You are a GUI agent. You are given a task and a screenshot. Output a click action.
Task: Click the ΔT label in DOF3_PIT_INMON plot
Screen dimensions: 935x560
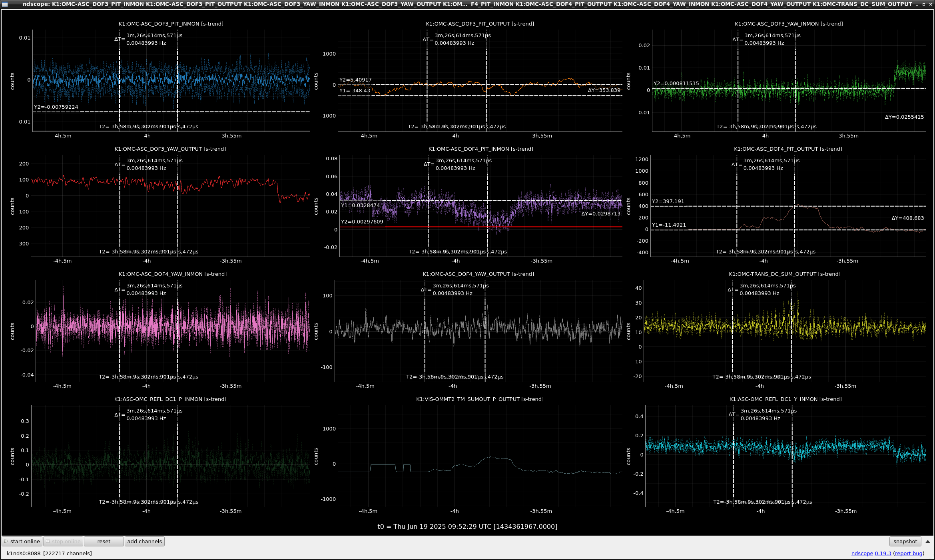(x=120, y=39)
